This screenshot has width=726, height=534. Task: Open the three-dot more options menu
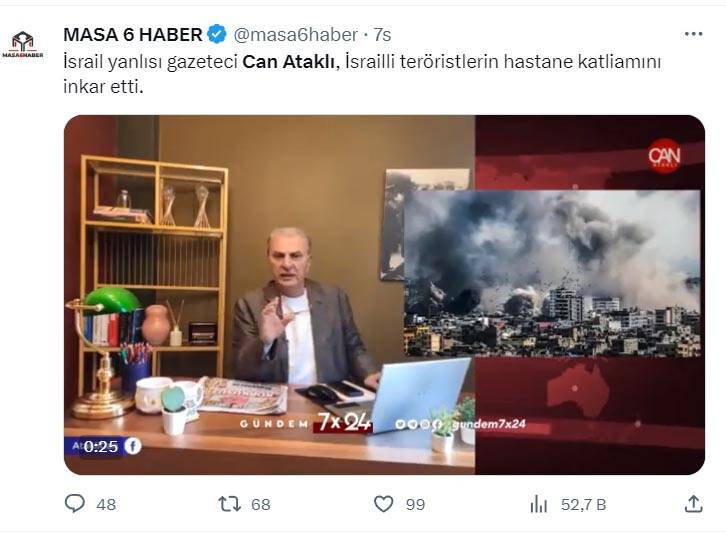point(693,34)
